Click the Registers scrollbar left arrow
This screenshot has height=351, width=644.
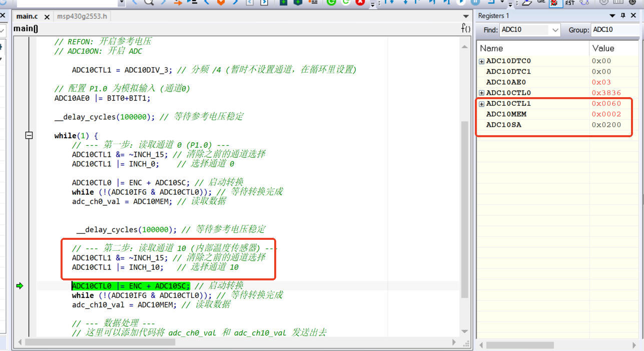(x=481, y=345)
